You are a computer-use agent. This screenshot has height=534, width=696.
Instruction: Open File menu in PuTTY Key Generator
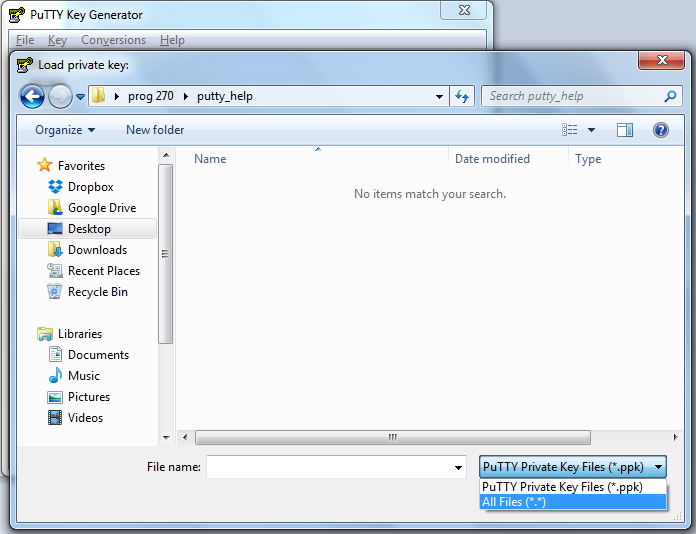[x=25, y=40]
